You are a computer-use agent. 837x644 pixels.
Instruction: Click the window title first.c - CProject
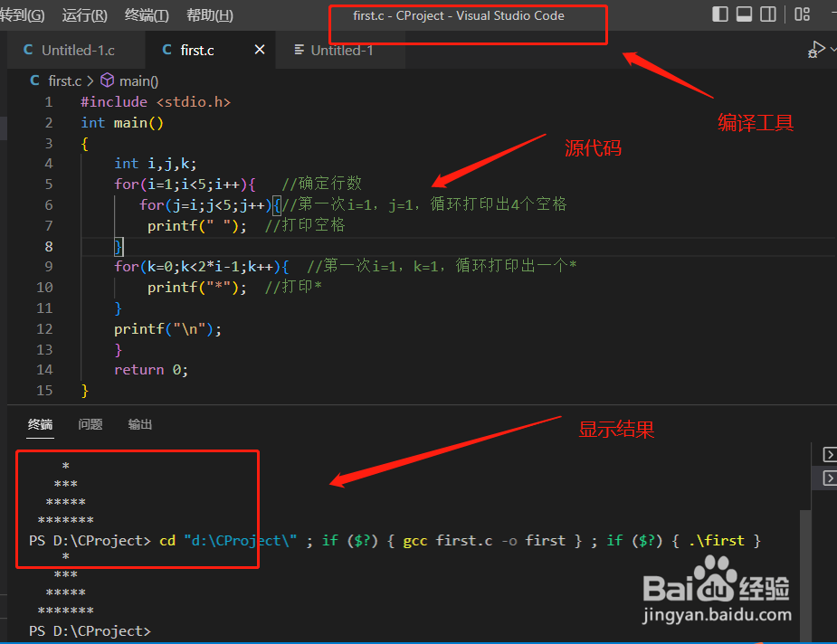point(459,16)
